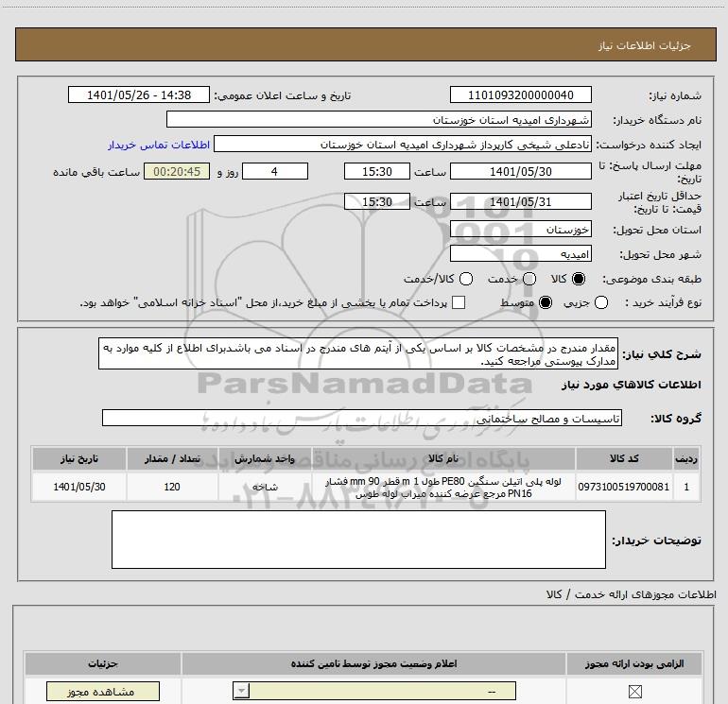Click the اطلاعات مجوزهای ارائه خدمت / کالا heading

632,594
